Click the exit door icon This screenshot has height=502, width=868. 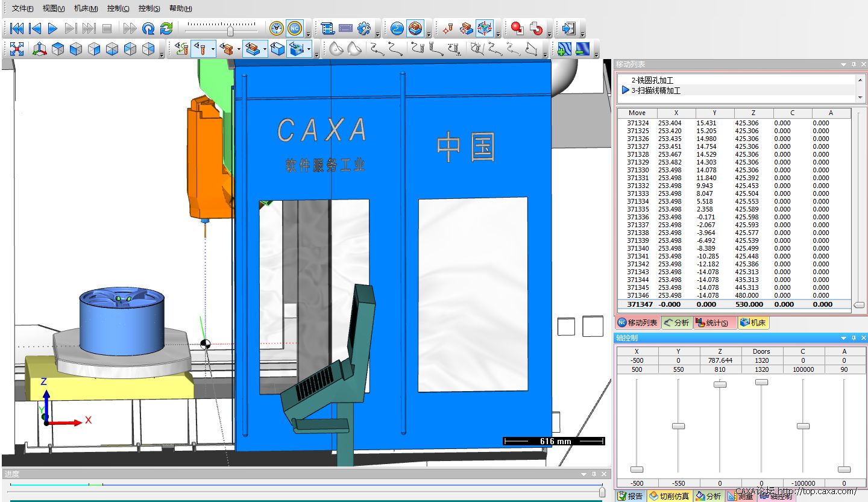point(568,28)
